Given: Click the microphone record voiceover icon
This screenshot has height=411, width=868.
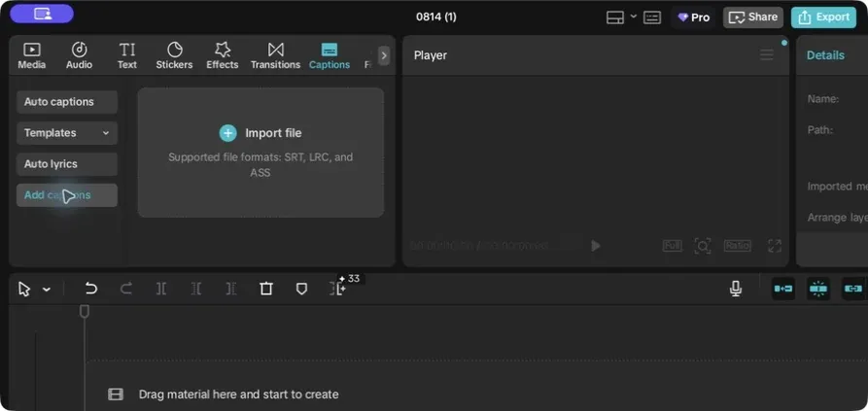Looking at the screenshot, I should click(735, 289).
